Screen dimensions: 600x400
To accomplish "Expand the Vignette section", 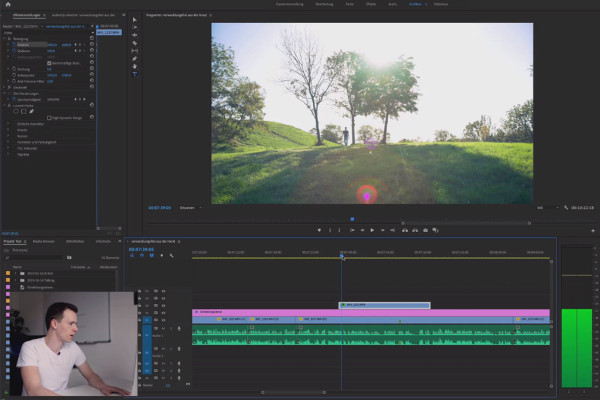I will coord(8,154).
